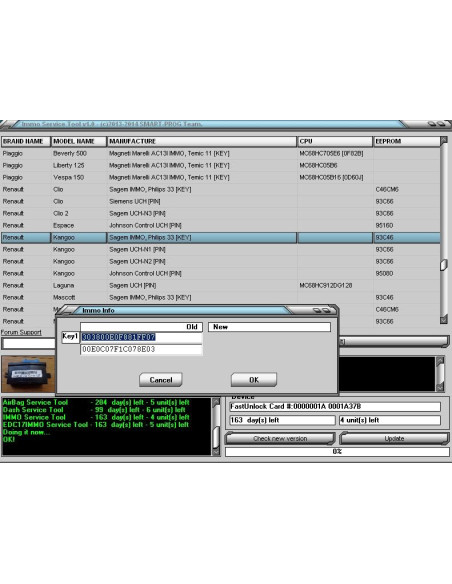The height and width of the screenshot is (584, 452).
Task: Click the scroll-up arrow of the vehicle list
Action: [x=444, y=140]
